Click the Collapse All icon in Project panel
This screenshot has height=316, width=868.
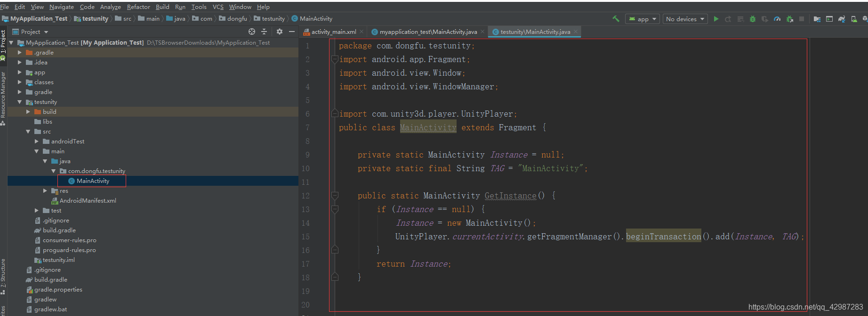click(x=264, y=32)
